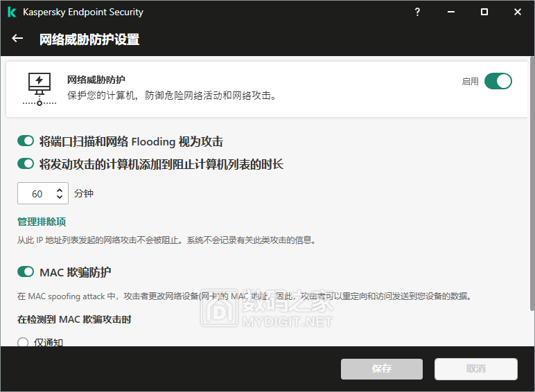Click the 网络威胁防护设置 page title

[x=89, y=39]
